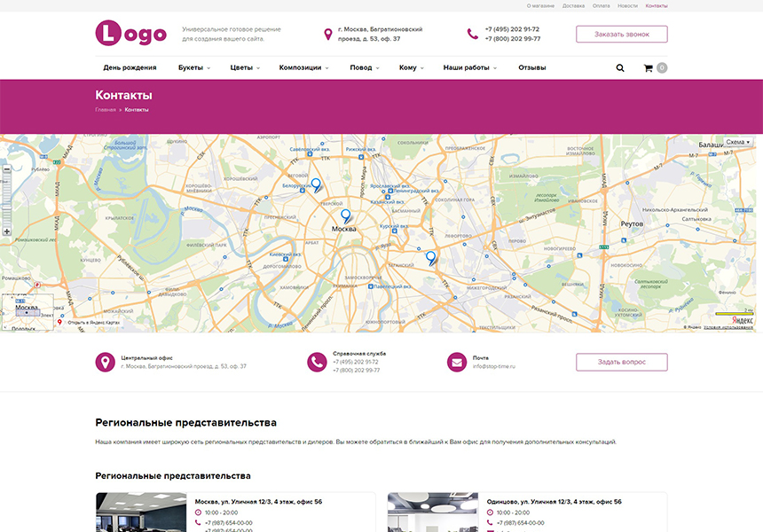Click the phone icon in Одинцово office card
The height and width of the screenshot is (532, 763).
tap(490, 523)
